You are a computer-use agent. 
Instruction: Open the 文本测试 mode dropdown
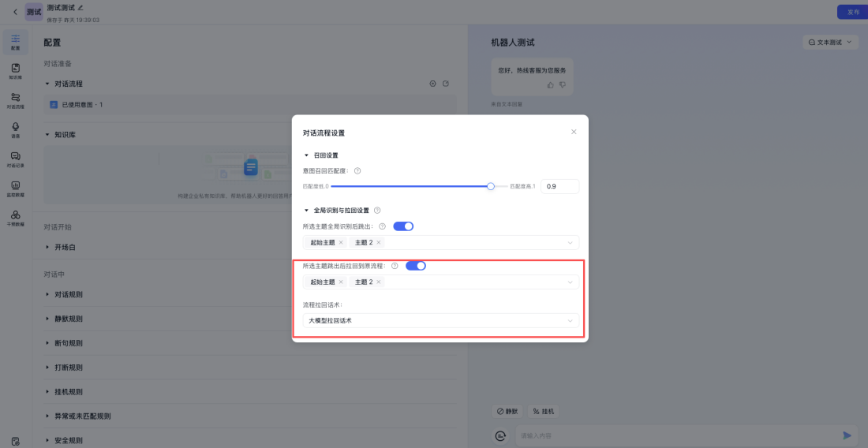pos(830,42)
